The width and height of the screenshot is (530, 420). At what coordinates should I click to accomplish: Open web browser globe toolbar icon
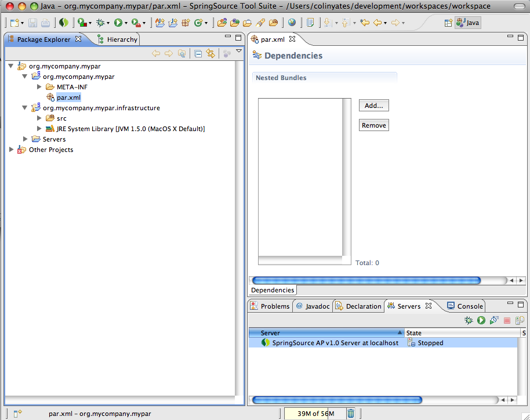[292, 23]
